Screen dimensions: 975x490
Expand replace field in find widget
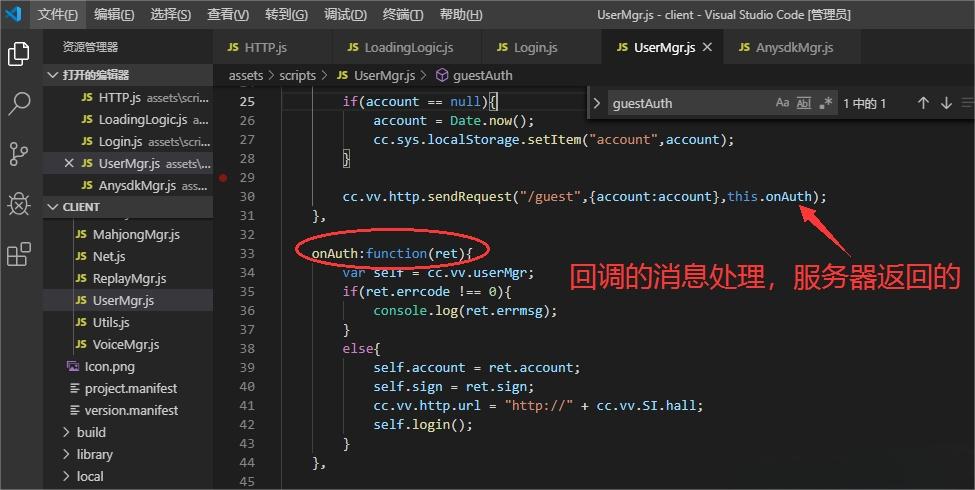click(x=597, y=103)
